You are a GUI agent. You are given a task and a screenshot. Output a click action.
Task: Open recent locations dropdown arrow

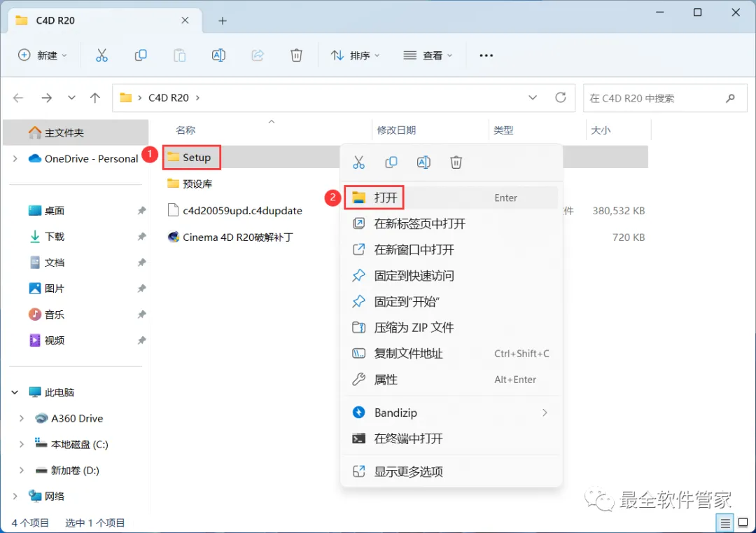pos(71,98)
